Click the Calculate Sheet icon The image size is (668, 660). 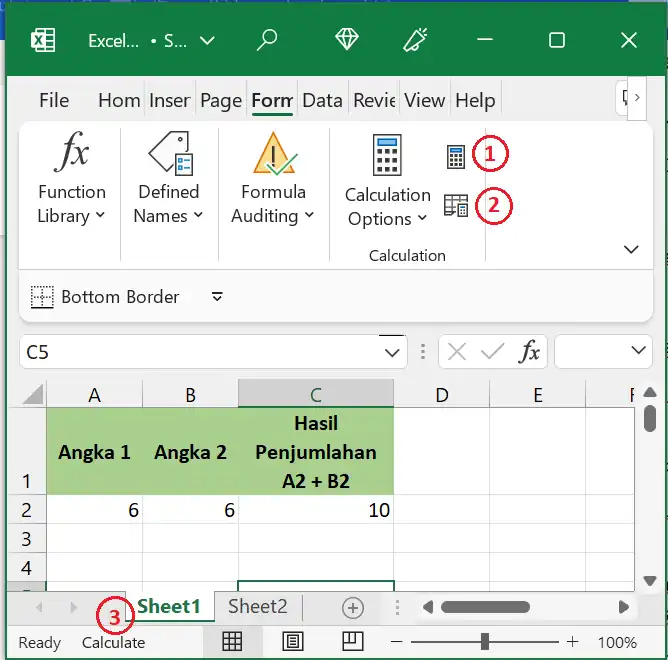[x=456, y=206]
